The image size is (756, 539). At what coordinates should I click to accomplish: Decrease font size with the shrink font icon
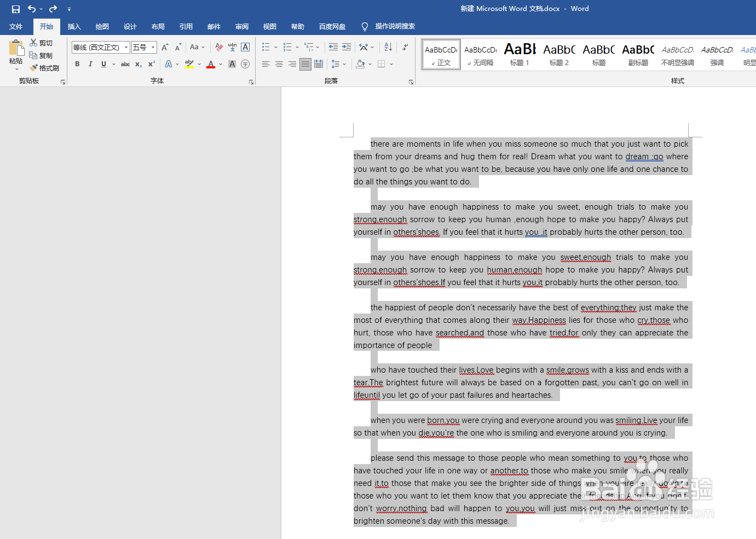pyautogui.click(x=178, y=47)
